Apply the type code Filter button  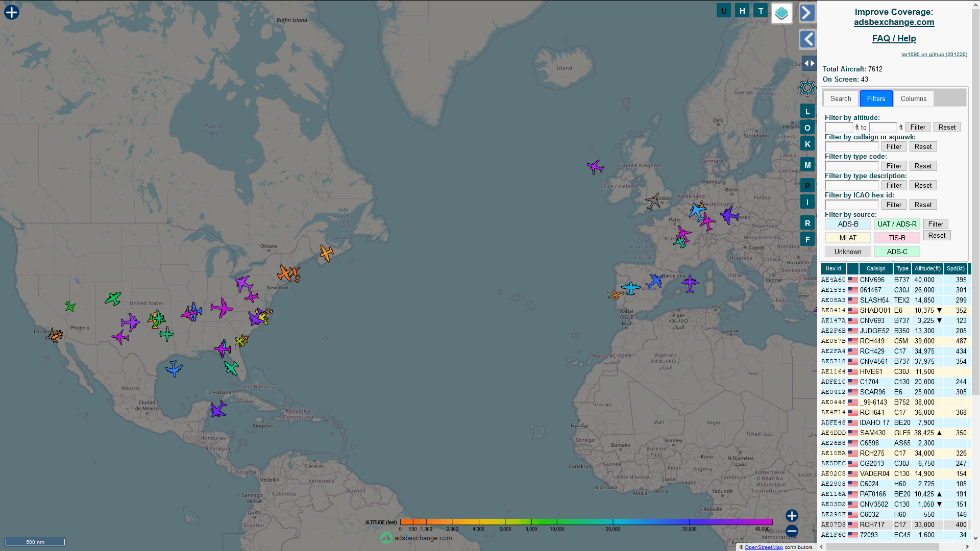(x=894, y=166)
